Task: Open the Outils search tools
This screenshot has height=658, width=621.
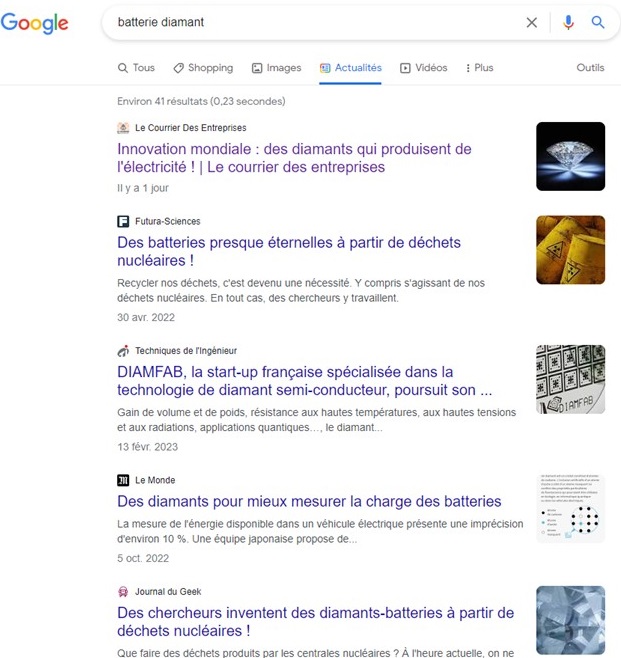Action: [590, 68]
